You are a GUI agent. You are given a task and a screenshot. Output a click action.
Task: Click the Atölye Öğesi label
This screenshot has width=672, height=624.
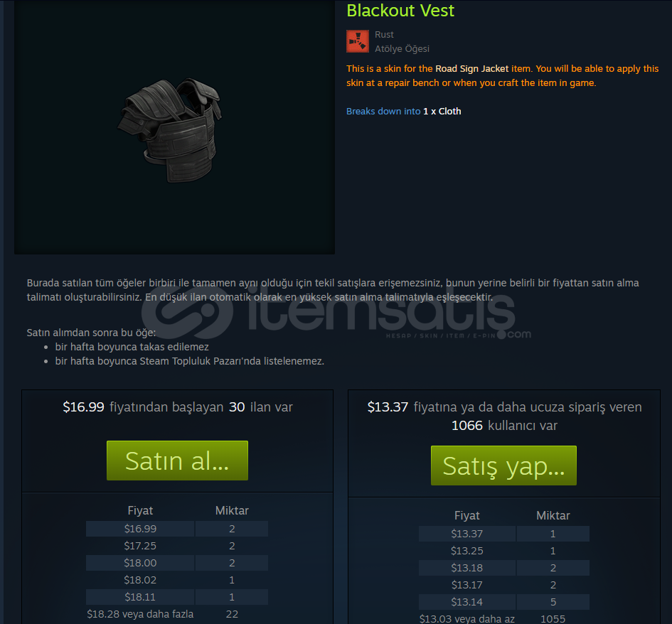[402, 49]
